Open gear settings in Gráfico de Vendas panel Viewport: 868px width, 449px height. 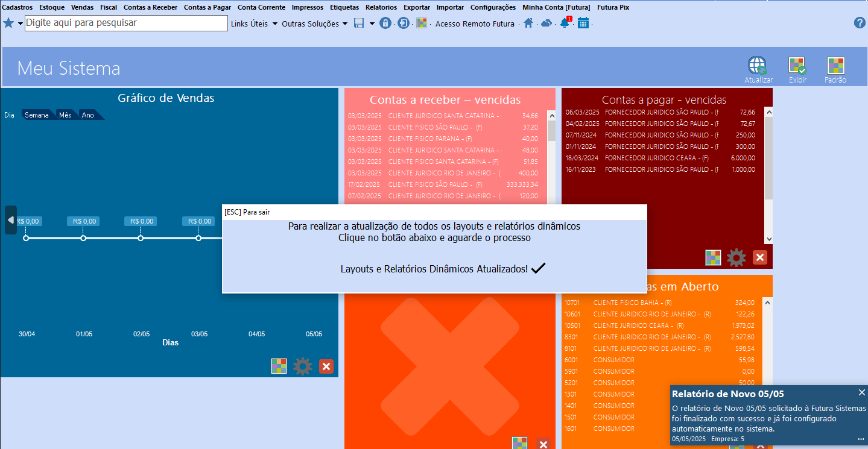303,366
